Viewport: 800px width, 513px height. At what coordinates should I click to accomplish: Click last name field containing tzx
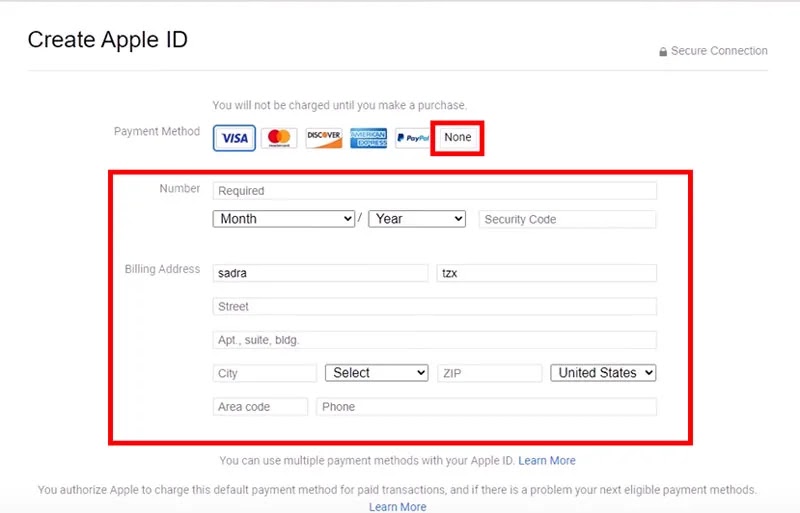pyautogui.click(x=546, y=273)
